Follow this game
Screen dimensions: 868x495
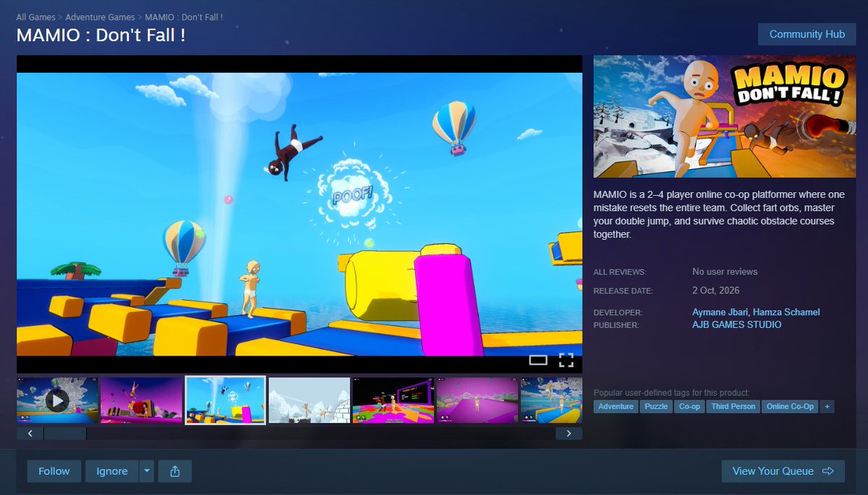point(54,471)
